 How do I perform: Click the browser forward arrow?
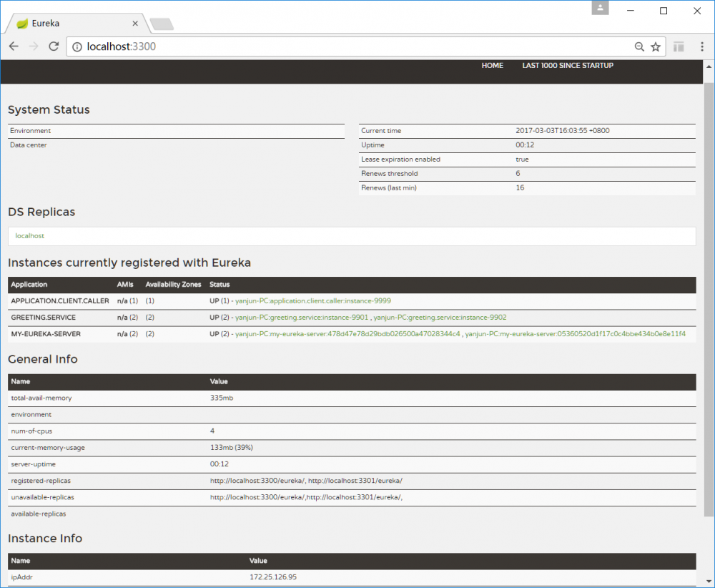[34, 46]
